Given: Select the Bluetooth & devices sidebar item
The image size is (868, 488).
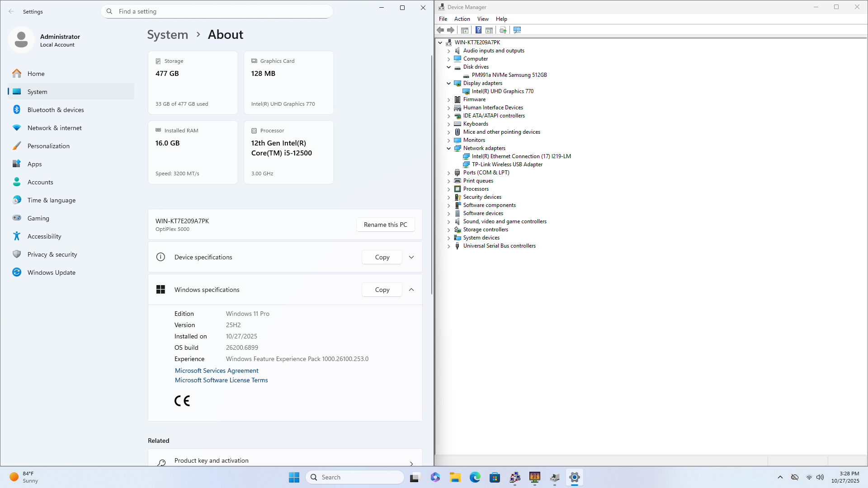Looking at the screenshot, I should [56, 110].
